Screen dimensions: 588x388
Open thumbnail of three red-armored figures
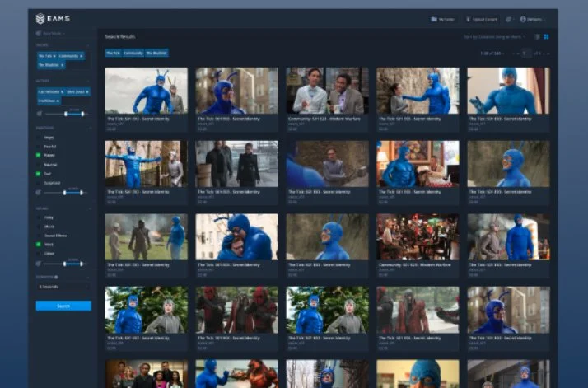coord(236,310)
